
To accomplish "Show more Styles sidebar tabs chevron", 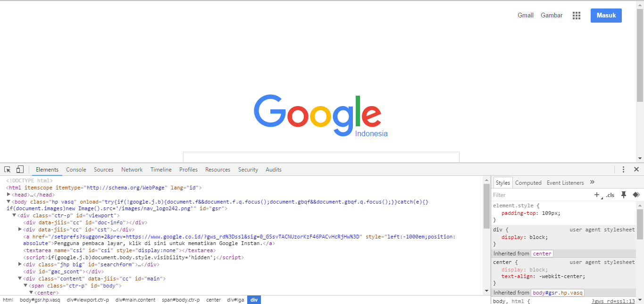I will [593, 182].
